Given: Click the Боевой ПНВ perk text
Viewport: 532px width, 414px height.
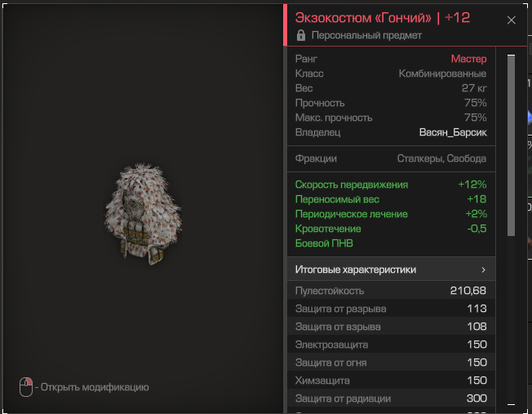Looking at the screenshot, I should coord(324,243).
